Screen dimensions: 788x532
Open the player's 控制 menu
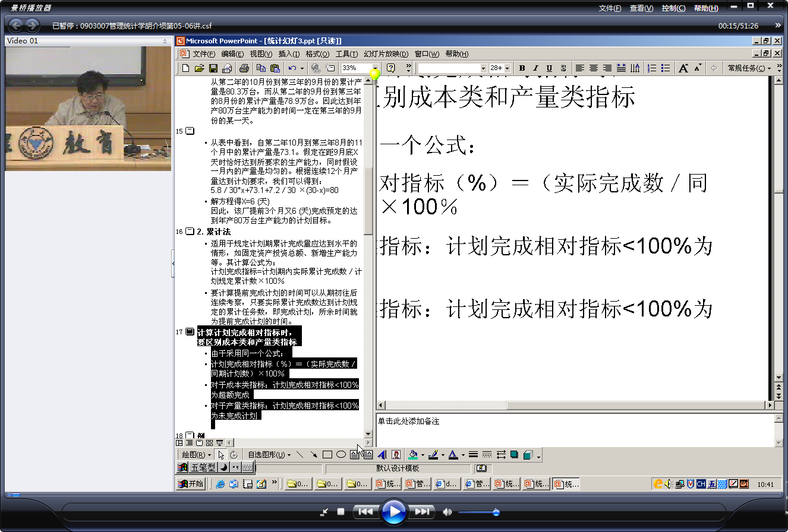(x=673, y=8)
